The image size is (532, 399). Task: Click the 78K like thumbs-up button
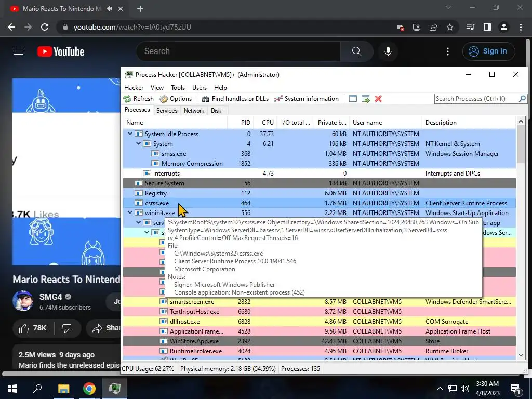click(33, 328)
